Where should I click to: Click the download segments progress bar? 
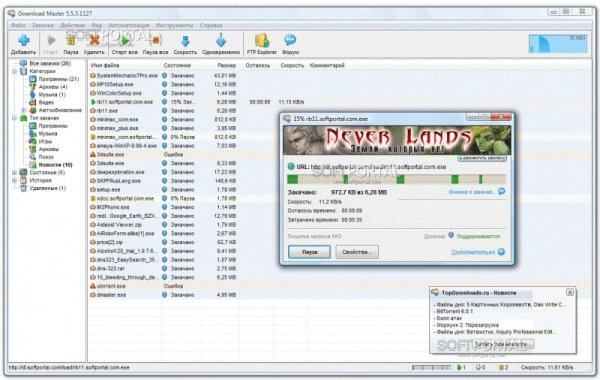(x=396, y=179)
